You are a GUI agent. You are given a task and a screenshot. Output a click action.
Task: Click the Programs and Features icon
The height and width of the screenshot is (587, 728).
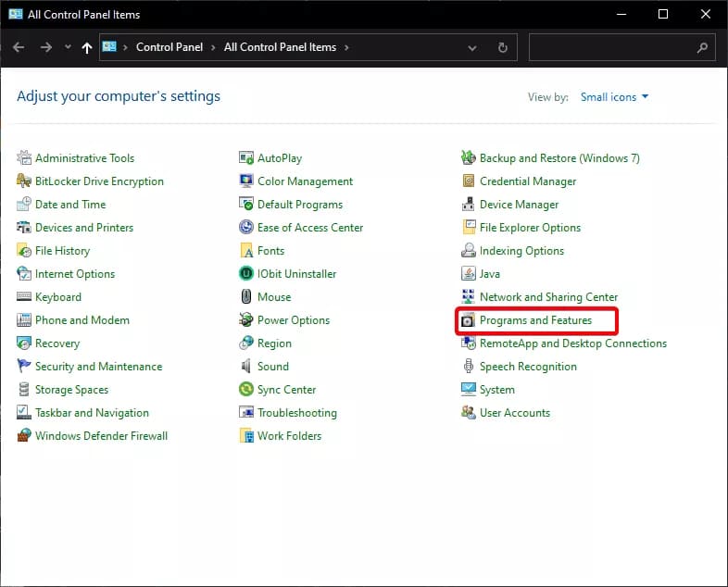[x=469, y=320]
